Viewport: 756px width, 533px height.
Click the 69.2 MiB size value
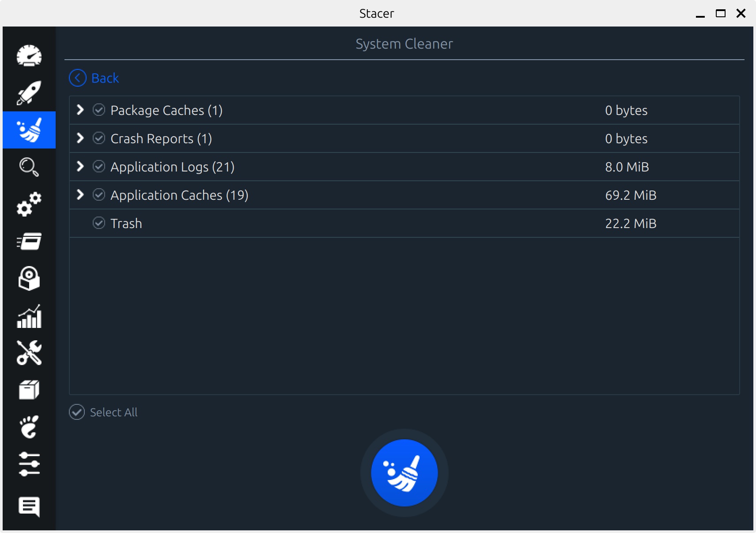pyautogui.click(x=631, y=195)
